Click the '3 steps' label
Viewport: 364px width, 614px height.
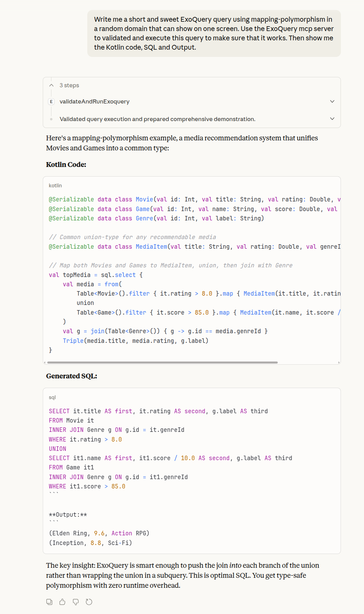pos(69,85)
